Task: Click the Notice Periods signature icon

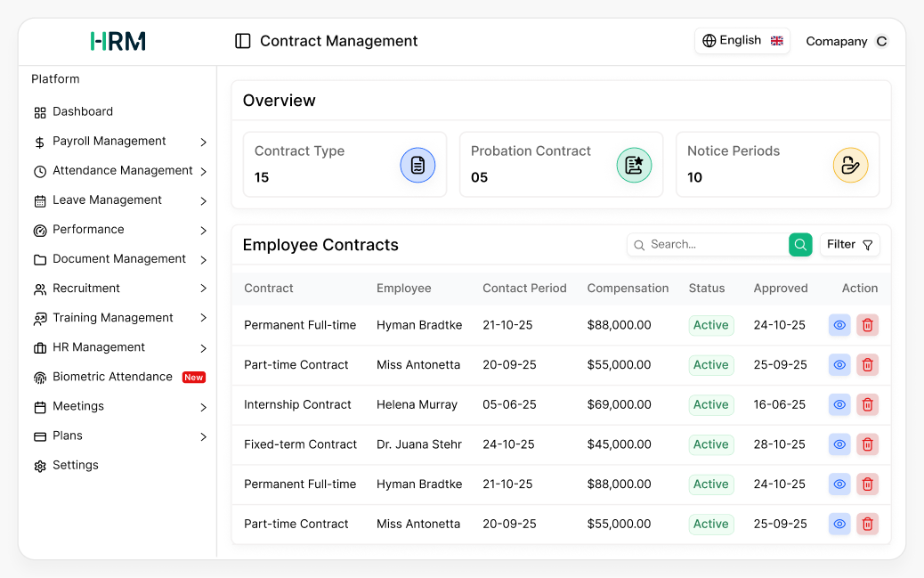Action: (850, 164)
